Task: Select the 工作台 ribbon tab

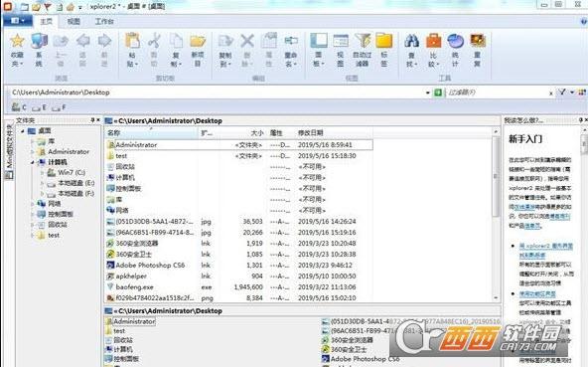Action: (x=104, y=22)
